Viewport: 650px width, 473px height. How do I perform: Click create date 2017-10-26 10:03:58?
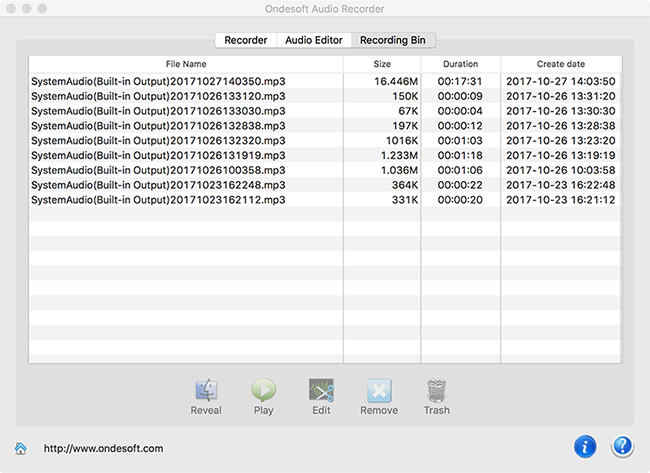(561, 170)
